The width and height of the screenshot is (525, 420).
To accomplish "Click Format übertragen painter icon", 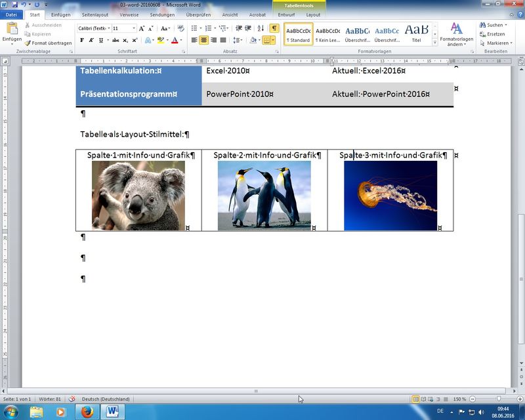I will (x=27, y=43).
